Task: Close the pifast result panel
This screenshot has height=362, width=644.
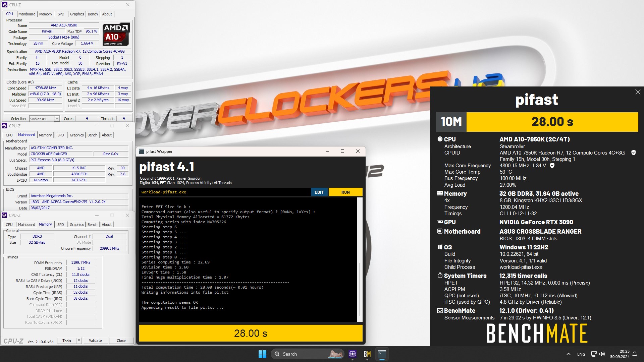Action: pyautogui.click(x=638, y=92)
